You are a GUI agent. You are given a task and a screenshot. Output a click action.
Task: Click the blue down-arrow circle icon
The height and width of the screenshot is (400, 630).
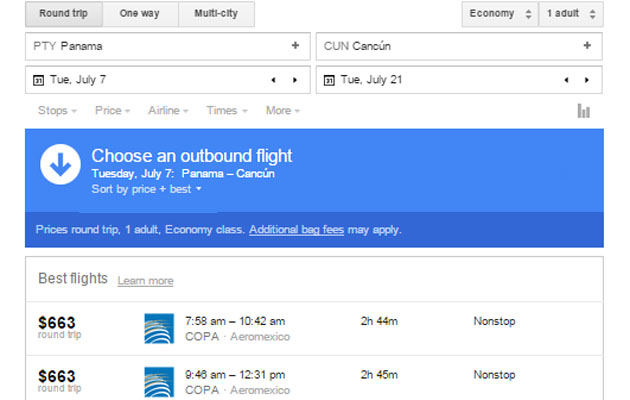click(x=60, y=164)
